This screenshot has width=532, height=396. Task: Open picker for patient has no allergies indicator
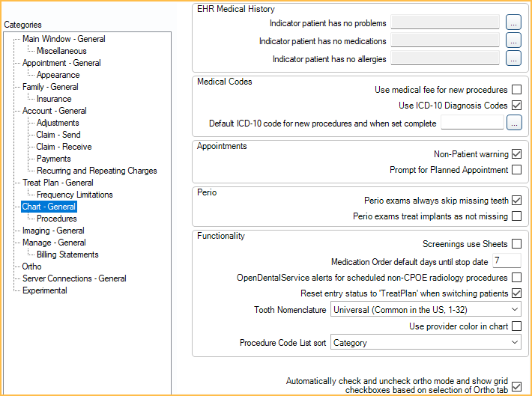point(513,58)
